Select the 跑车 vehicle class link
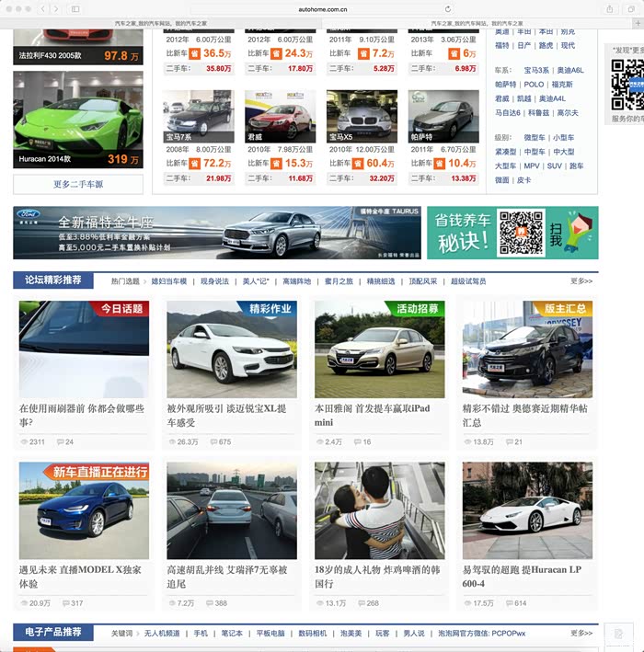Viewport: 644px width, 652px height. (576, 166)
